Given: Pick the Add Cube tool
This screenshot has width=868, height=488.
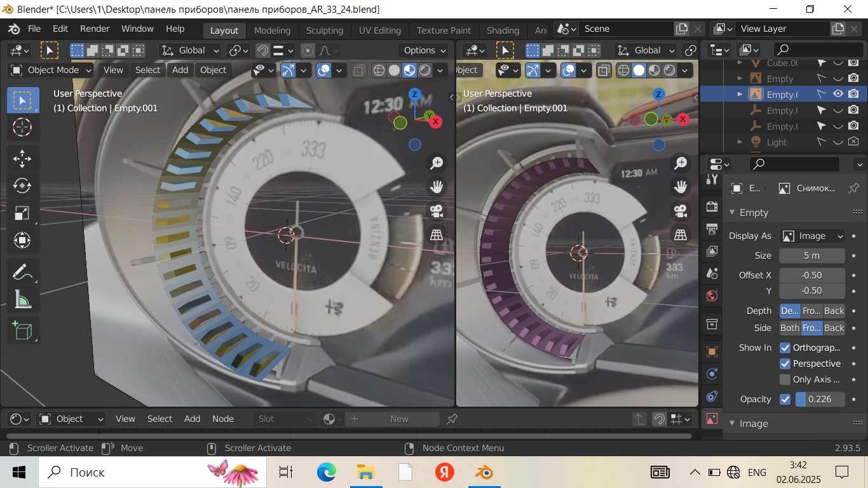Looking at the screenshot, I should pyautogui.click(x=22, y=330).
